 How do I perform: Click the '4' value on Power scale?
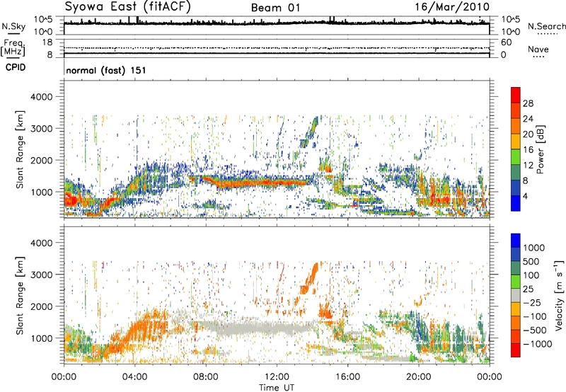[x=525, y=197]
